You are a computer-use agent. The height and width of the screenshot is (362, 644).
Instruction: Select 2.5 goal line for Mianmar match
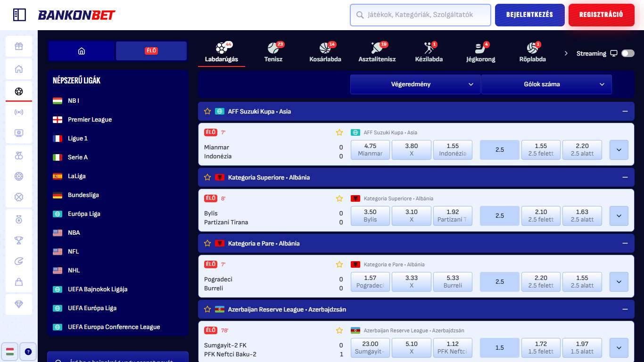pos(499,150)
